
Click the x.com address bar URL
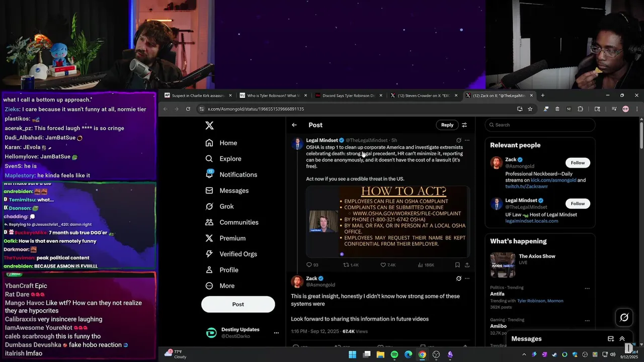pyautogui.click(x=256, y=109)
